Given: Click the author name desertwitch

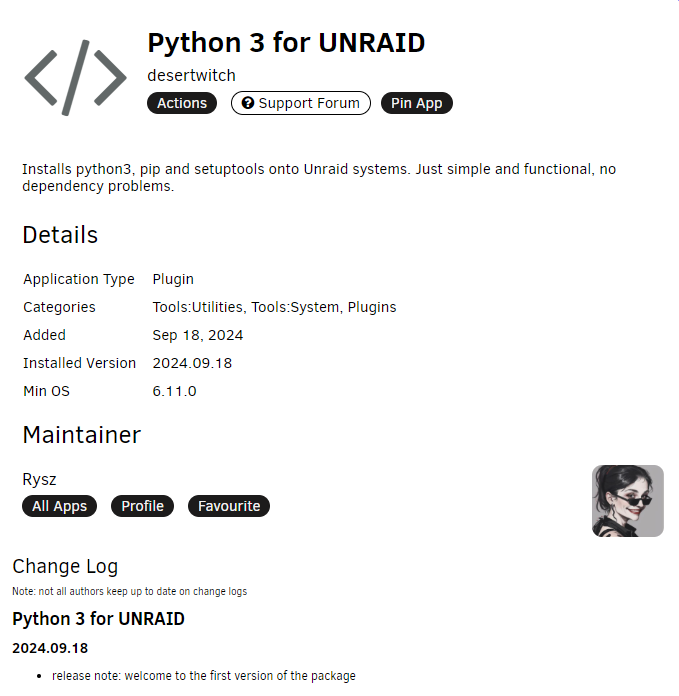Looking at the screenshot, I should pyautogui.click(x=191, y=75).
